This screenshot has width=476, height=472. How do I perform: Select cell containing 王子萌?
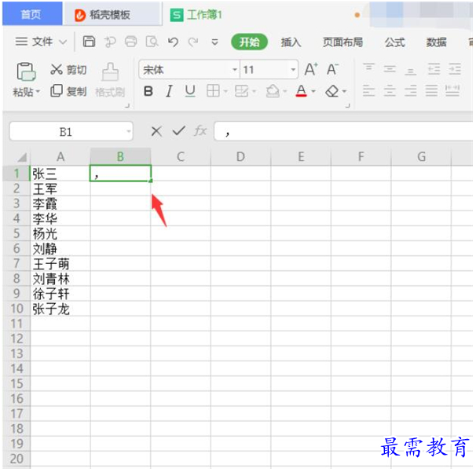click(60, 263)
